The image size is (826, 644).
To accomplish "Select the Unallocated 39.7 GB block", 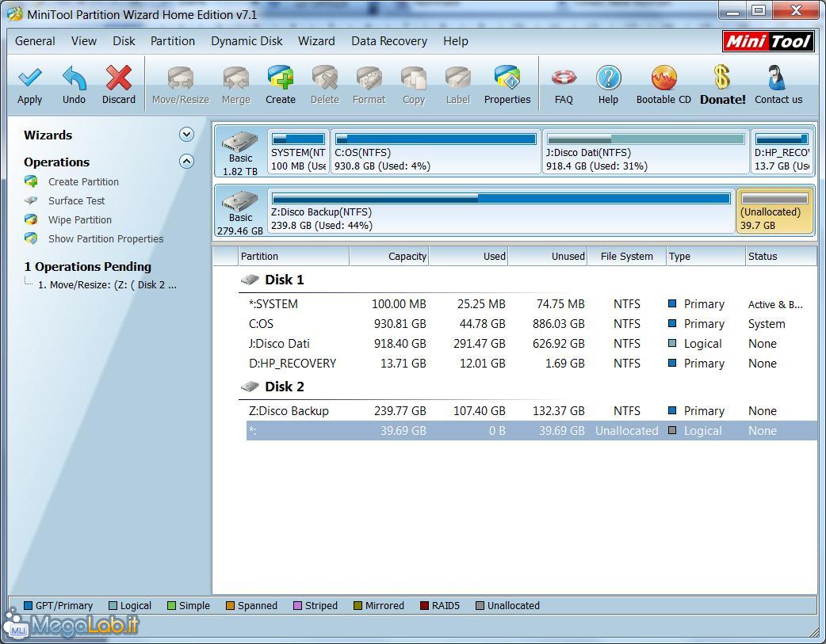I will coord(774,211).
